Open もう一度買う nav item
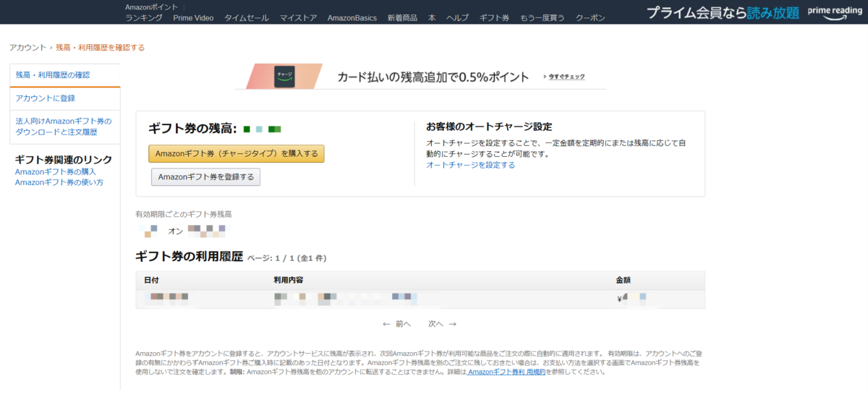The width and height of the screenshot is (868, 397). coord(542,18)
